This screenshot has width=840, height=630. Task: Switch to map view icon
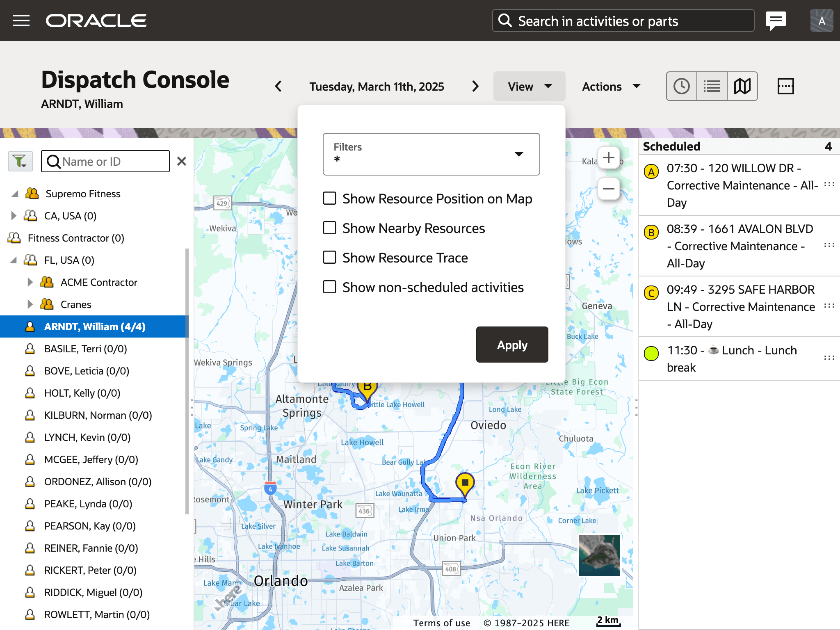tap(742, 86)
